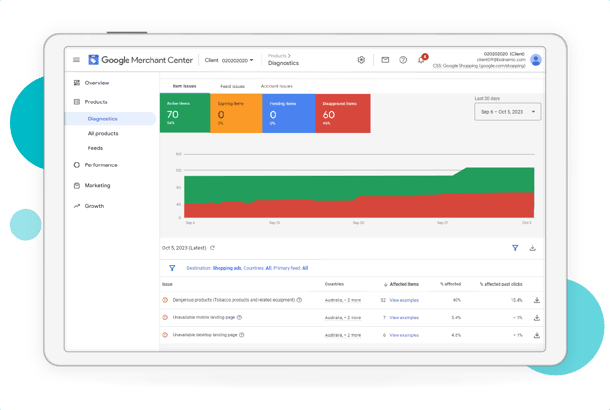The image size is (610, 410).
Task: Click the Growth sidebar label
Action: point(94,206)
